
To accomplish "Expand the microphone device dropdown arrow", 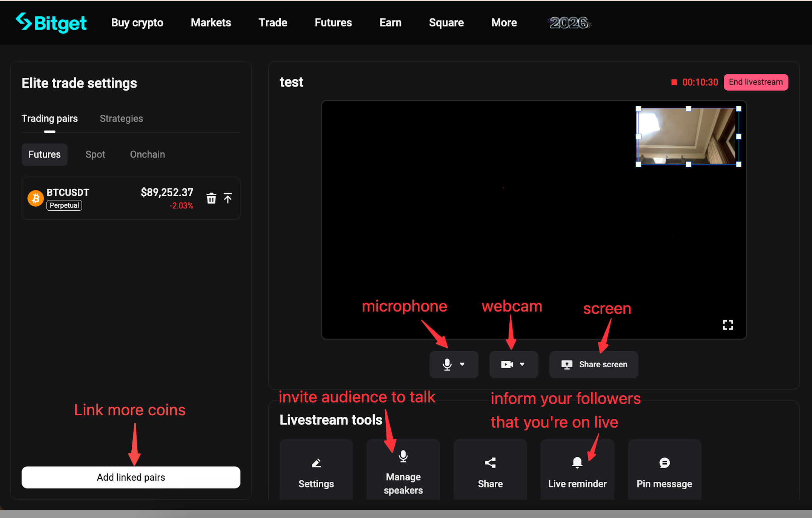I will point(463,364).
